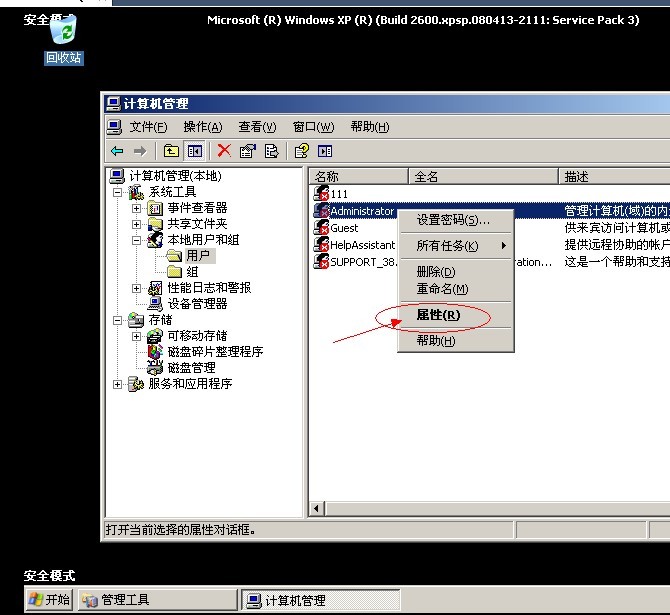Collapse the 系统工具 tree node
The image size is (670, 615).
[x=118, y=192]
